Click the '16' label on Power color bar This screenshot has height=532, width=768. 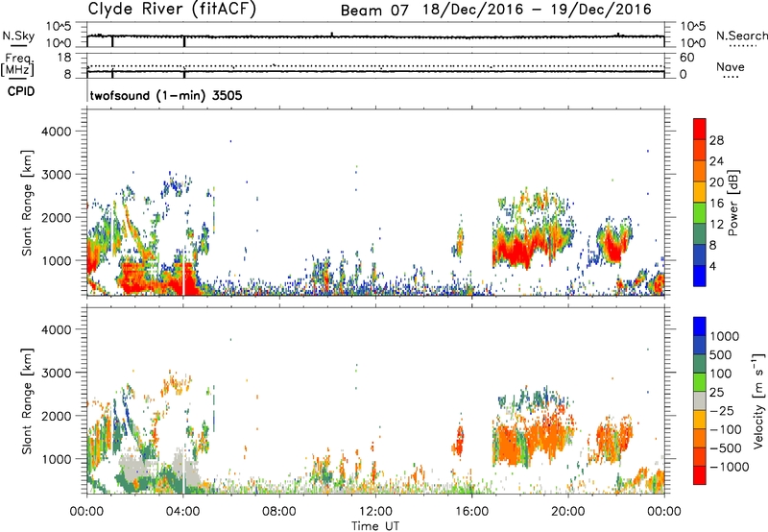(x=716, y=204)
